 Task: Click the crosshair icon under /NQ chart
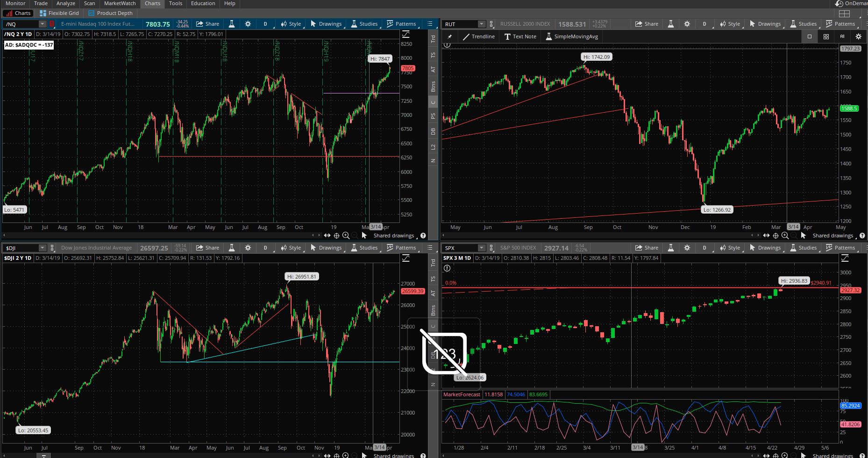point(336,236)
